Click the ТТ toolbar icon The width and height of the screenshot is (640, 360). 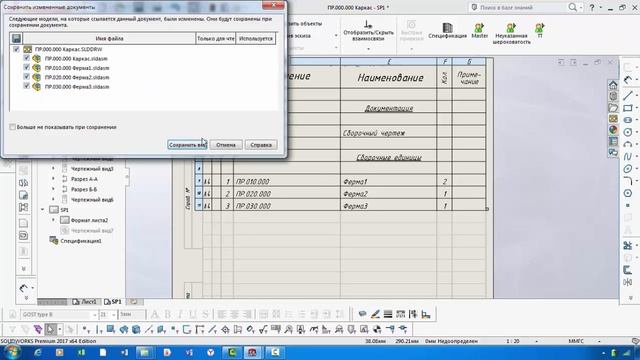[540, 28]
